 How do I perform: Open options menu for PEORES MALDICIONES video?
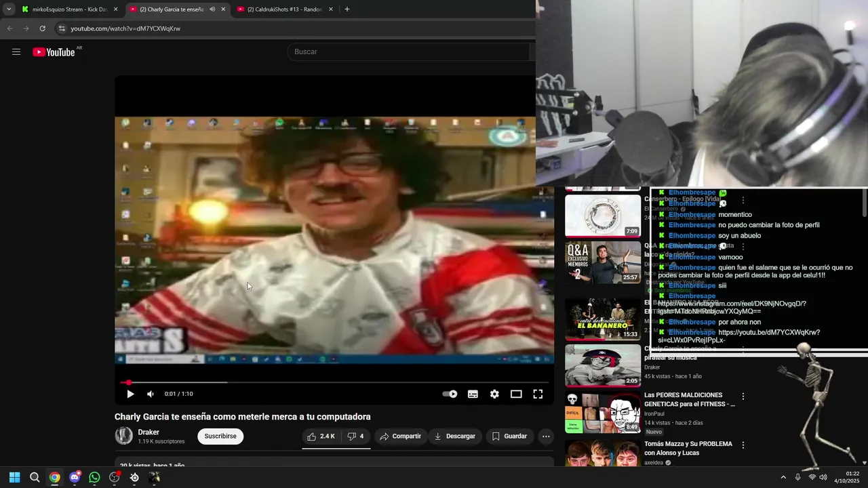[x=743, y=396]
